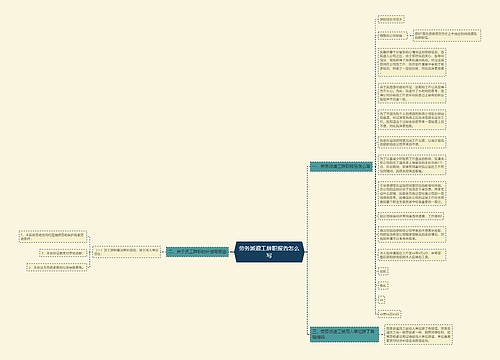Image resolution: width=500 pixels, height=360 pixels.
Task: Select left sub-item numbered 1
Action: pyautogui.click(x=53, y=237)
